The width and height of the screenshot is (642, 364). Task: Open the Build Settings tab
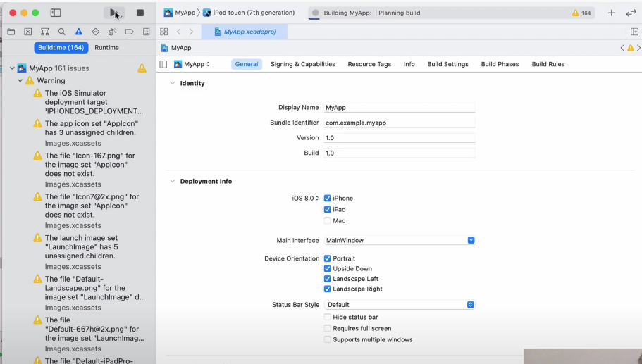tap(447, 64)
